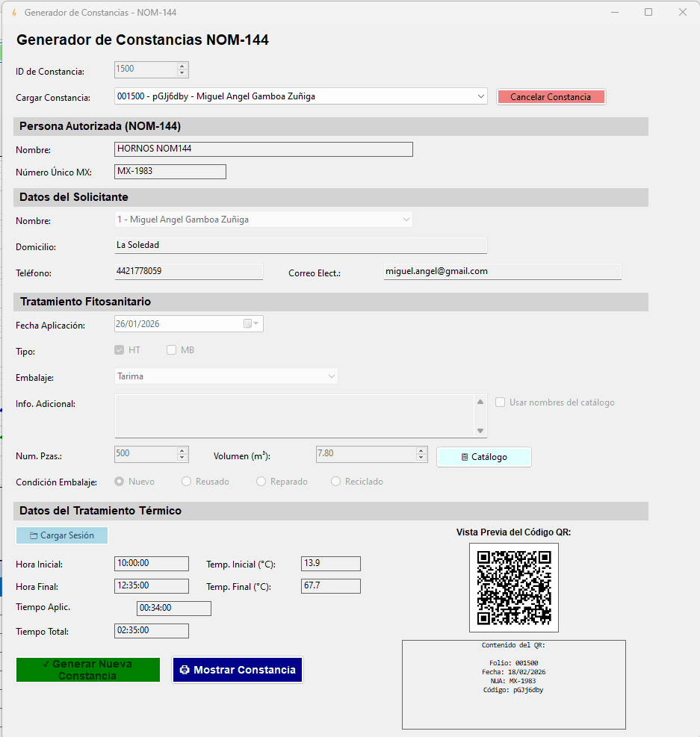Enable Usar nombres del catálogo checkbox

pyautogui.click(x=501, y=402)
